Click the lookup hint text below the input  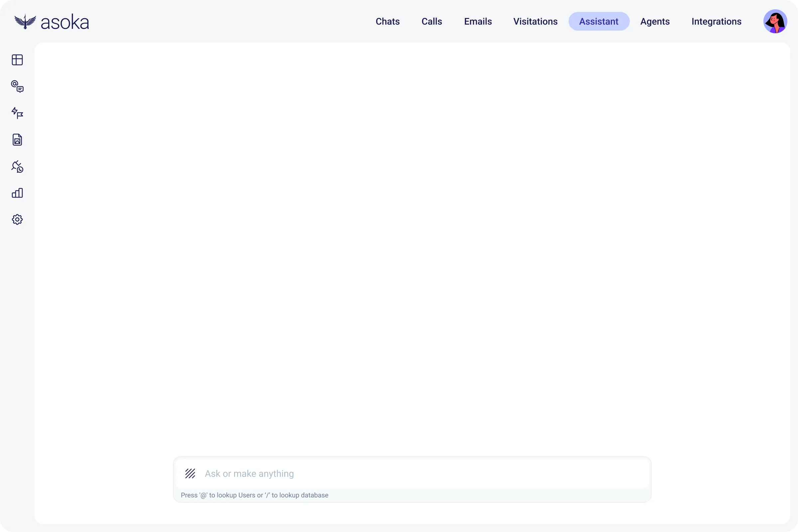[254, 495]
